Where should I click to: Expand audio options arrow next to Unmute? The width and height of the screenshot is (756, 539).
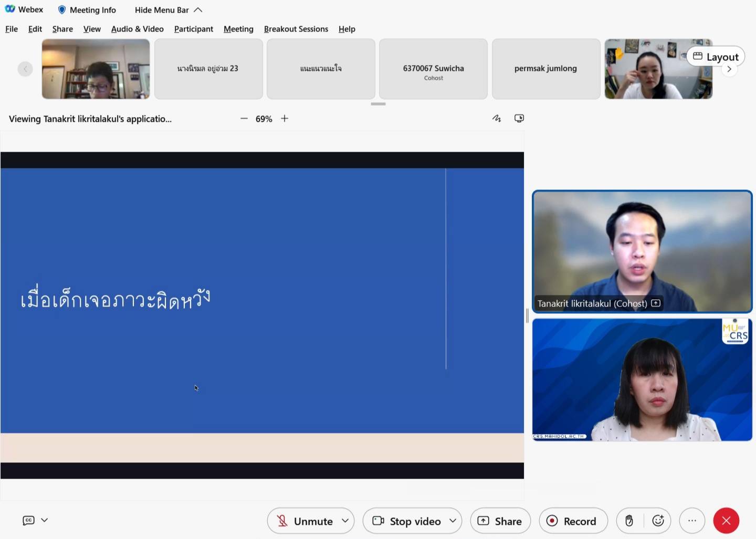(x=345, y=521)
